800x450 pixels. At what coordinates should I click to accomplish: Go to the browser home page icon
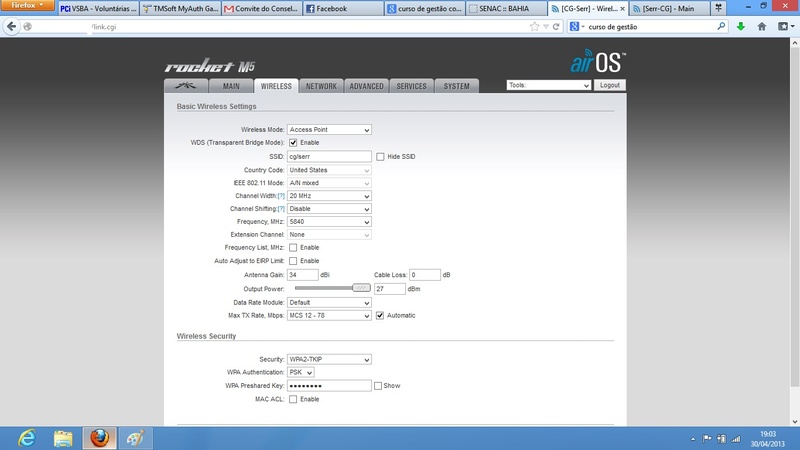click(762, 27)
